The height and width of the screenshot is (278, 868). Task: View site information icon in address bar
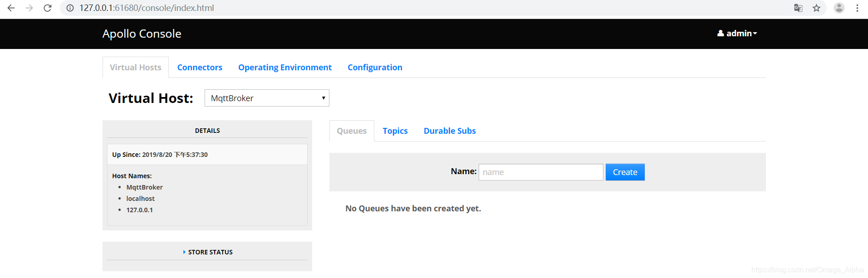pyautogui.click(x=70, y=8)
